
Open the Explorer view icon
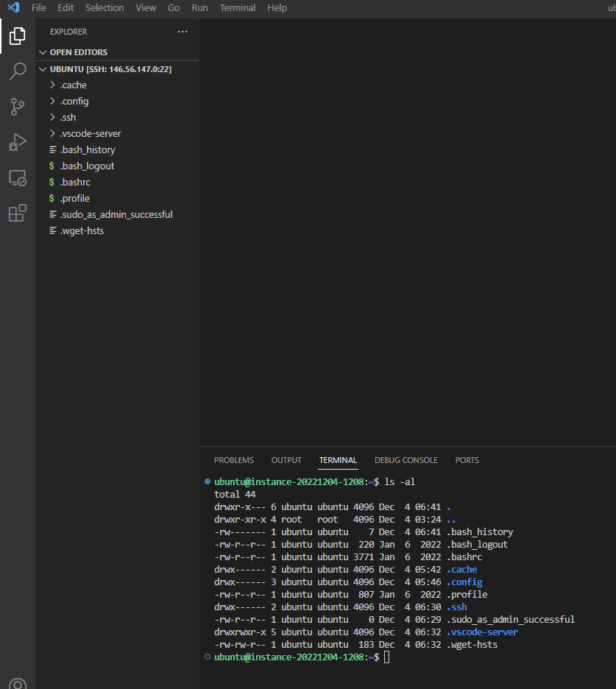tap(17, 35)
